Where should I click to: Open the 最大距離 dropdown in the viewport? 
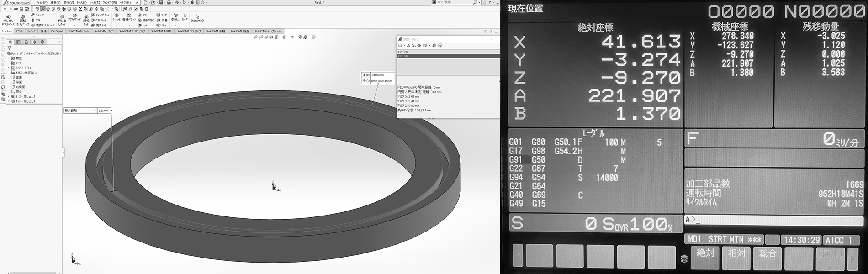[x=95, y=111]
